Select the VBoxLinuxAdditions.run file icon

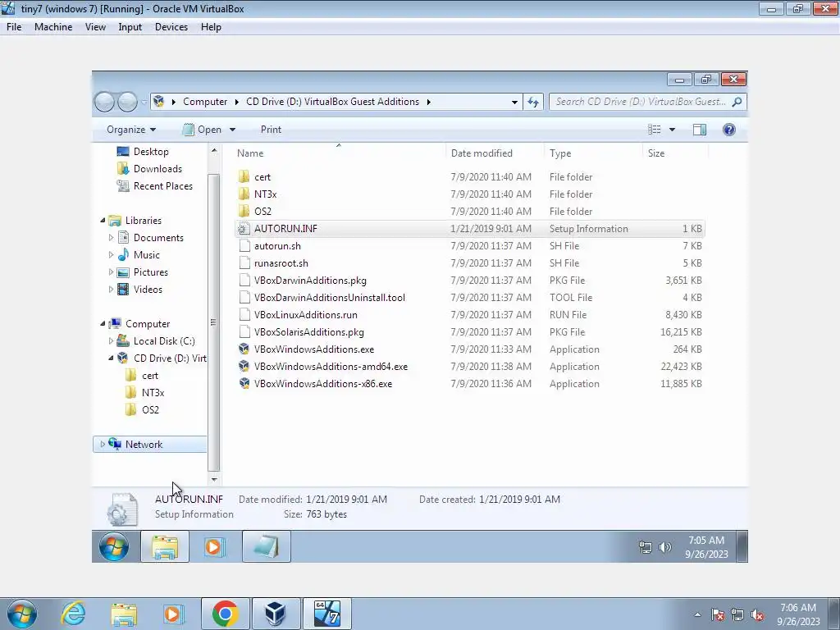[x=244, y=314]
